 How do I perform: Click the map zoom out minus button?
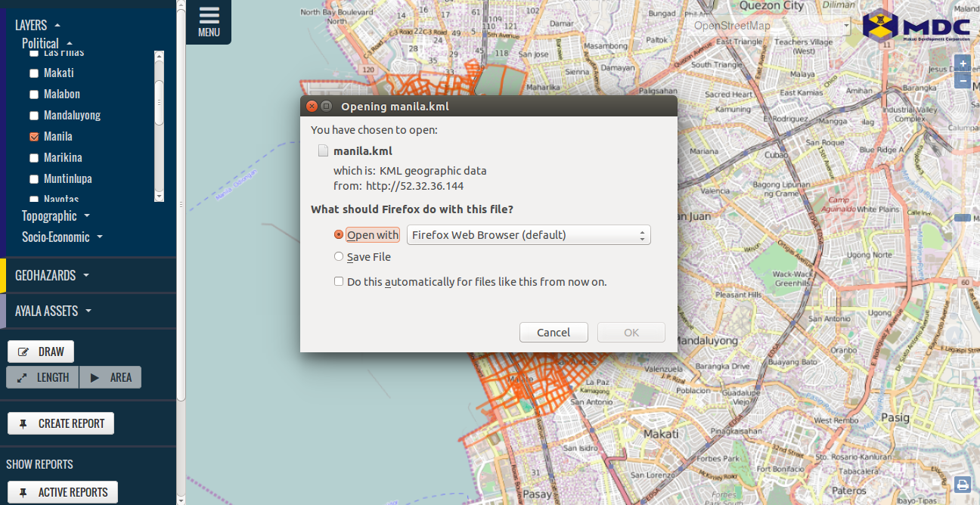tap(963, 80)
